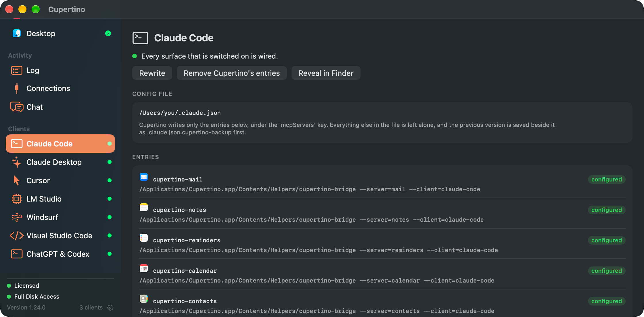Open the Log activity page

[60, 70]
